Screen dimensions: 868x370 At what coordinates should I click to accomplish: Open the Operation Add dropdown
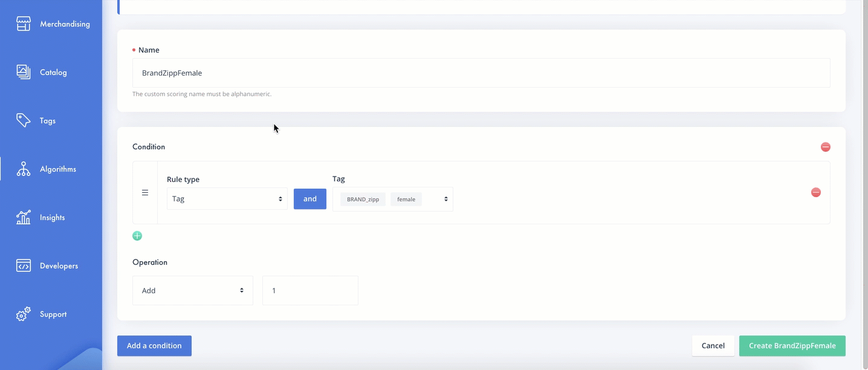193,291
